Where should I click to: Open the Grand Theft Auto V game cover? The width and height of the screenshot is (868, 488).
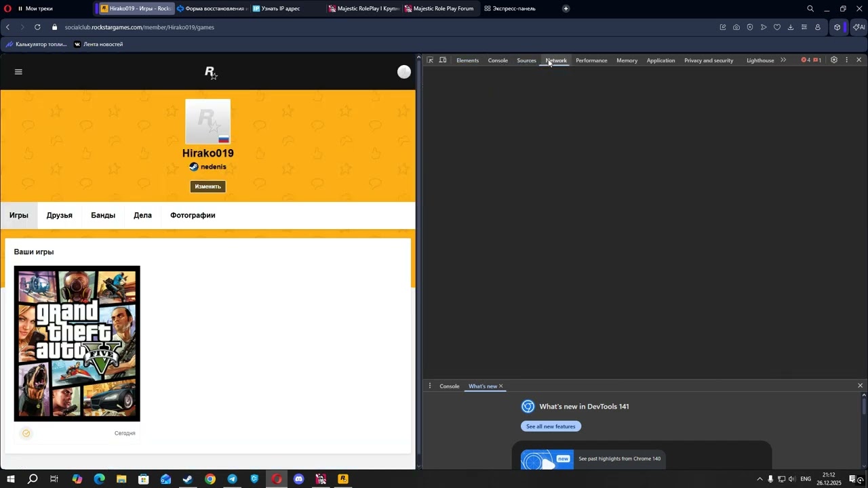coord(77,344)
